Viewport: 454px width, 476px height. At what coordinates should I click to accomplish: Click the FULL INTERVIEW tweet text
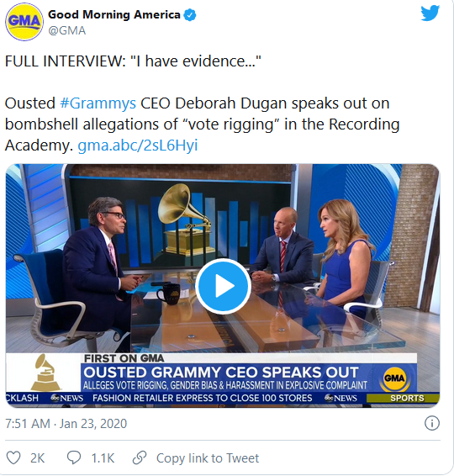coord(133,61)
